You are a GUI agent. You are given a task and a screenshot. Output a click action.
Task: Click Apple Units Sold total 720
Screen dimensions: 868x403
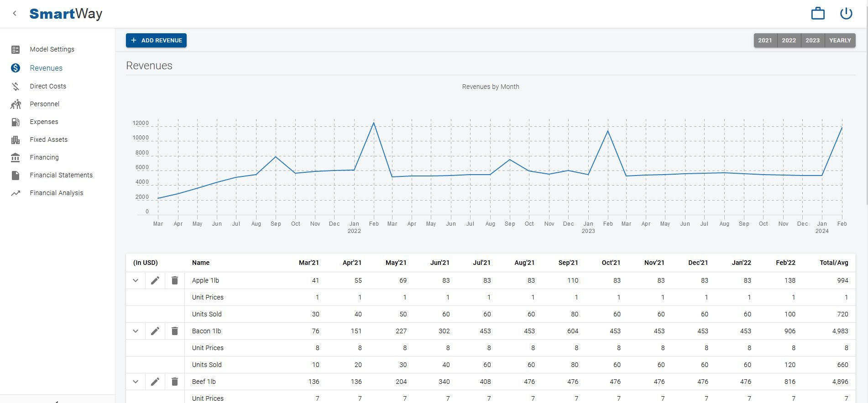click(842, 314)
